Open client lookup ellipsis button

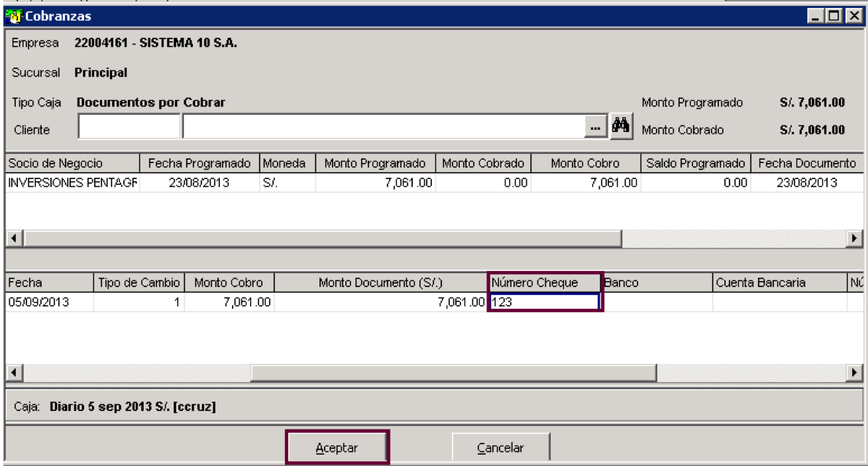(x=596, y=127)
